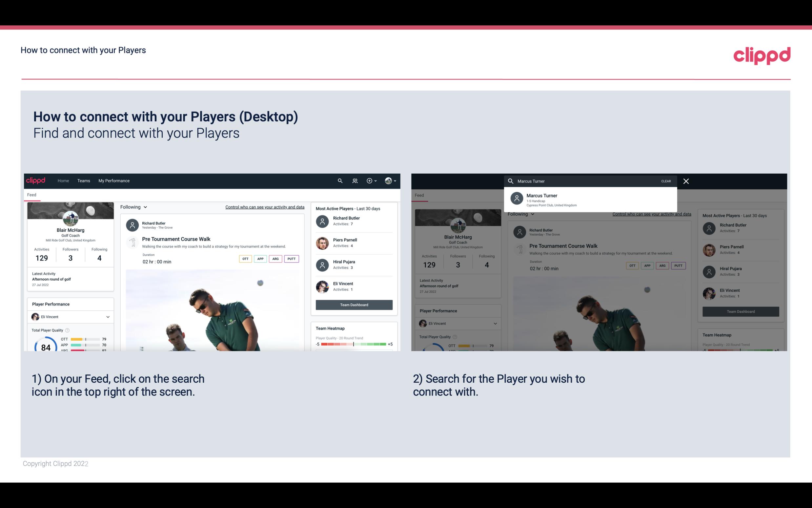Image resolution: width=812 pixels, height=508 pixels.
Task: Click Control who can see activity link
Action: 264,207
